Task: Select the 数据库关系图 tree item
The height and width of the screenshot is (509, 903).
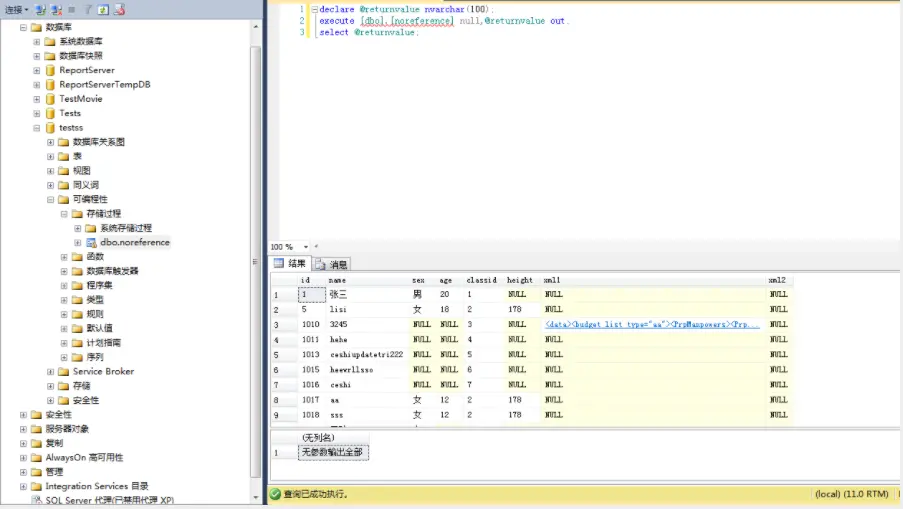Action: 98,142
